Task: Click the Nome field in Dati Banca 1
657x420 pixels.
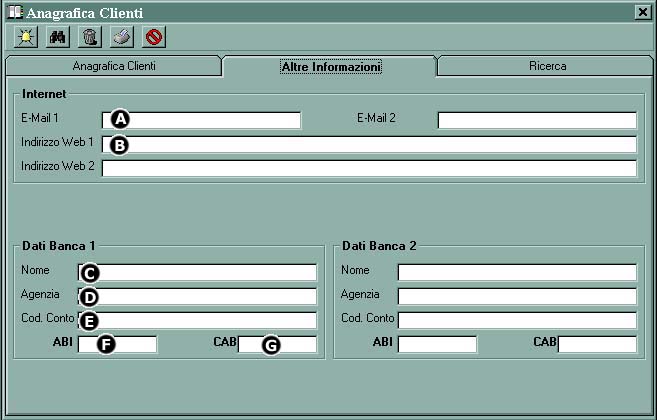Action: coord(197,272)
